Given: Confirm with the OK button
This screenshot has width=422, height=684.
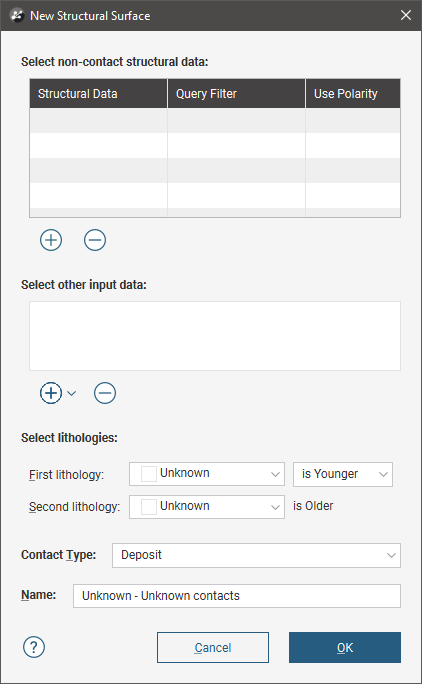Looking at the screenshot, I should pyautogui.click(x=345, y=647).
